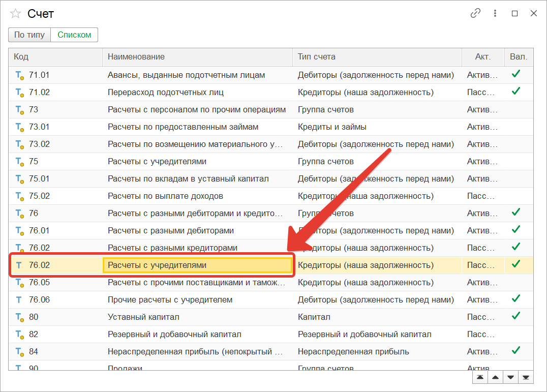Image resolution: width=547 pixels, height=392 pixels.
Task: Jump to the first row of the list
Action: pyautogui.click(x=480, y=377)
